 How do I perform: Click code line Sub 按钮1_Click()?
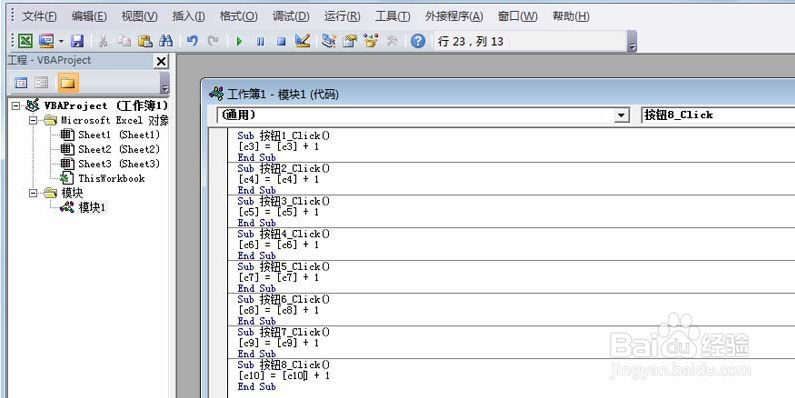pyautogui.click(x=283, y=135)
